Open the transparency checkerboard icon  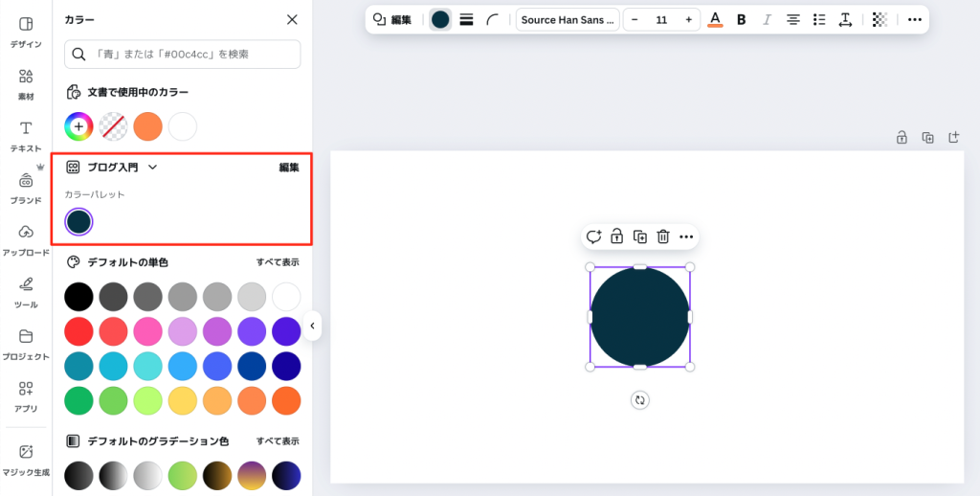point(880,19)
